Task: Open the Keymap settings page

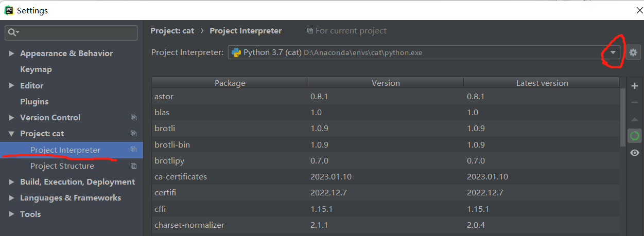Action: (x=36, y=69)
